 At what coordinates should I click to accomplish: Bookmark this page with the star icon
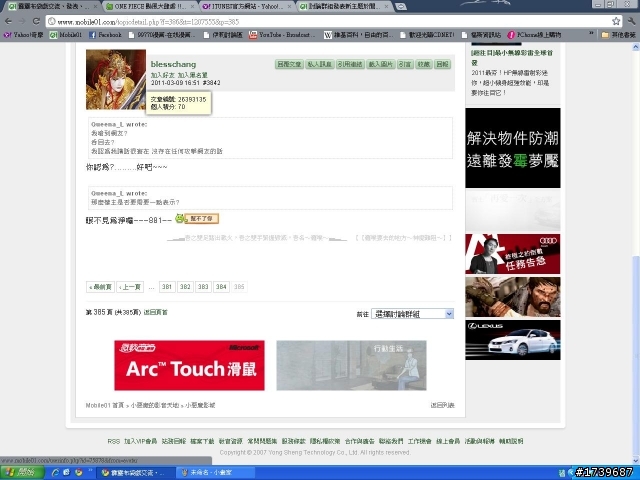[616, 21]
